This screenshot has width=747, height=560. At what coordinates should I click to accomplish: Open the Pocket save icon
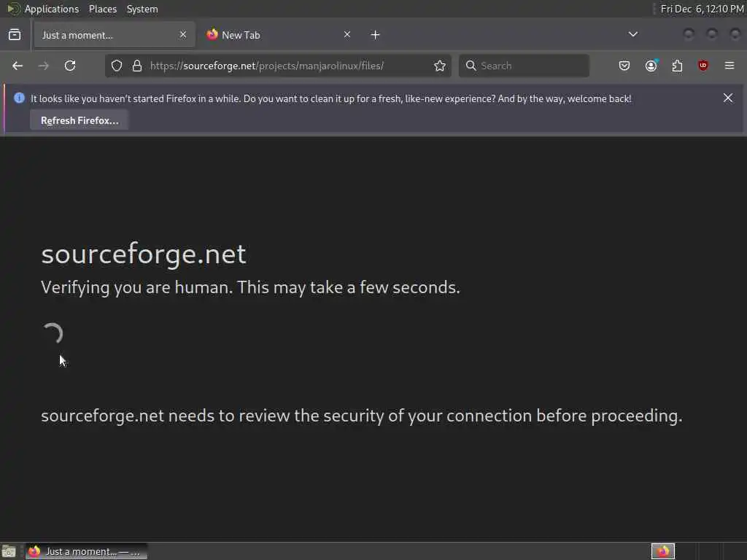pyautogui.click(x=624, y=66)
